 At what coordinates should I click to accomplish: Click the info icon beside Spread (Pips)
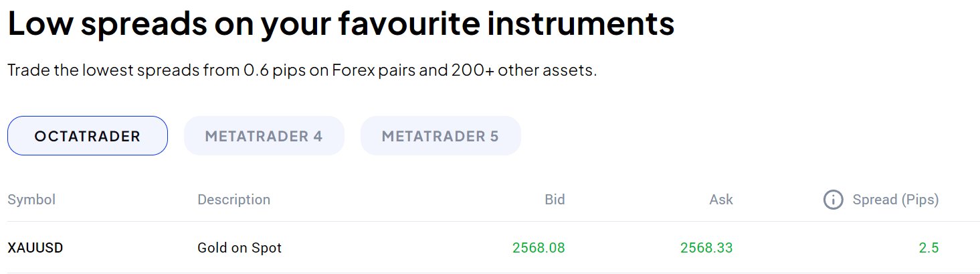(x=833, y=200)
